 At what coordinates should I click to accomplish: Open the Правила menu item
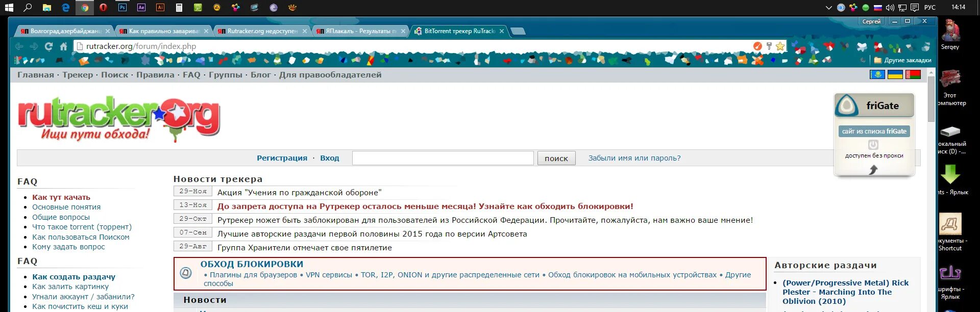pos(155,75)
